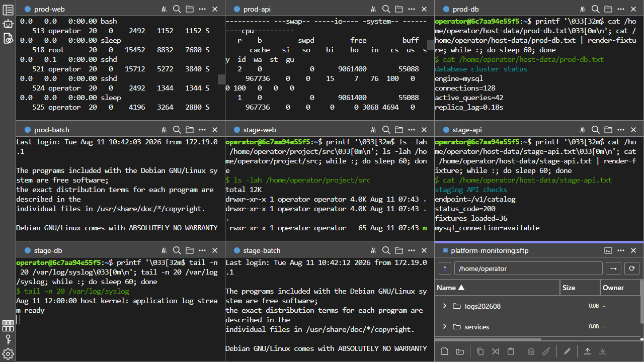Click the SFTP file list vertical scrollbar
The width and height of the screenshot is (644, 362).
[642, 302]
